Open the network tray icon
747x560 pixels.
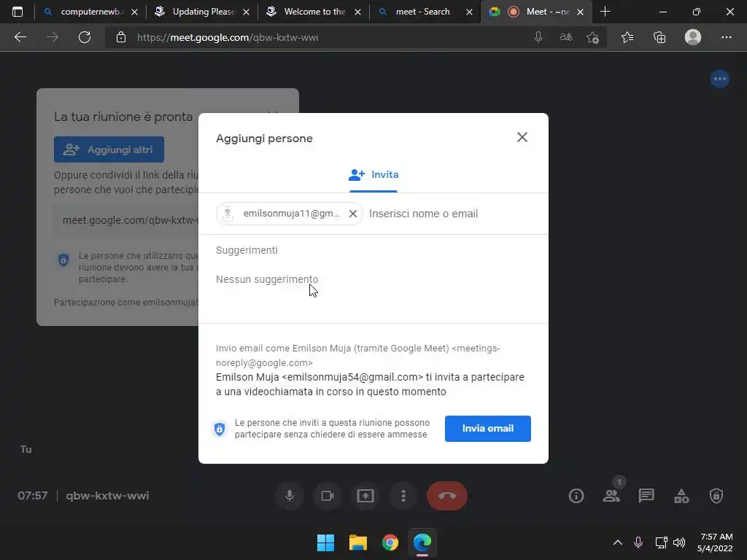(661, 542)
